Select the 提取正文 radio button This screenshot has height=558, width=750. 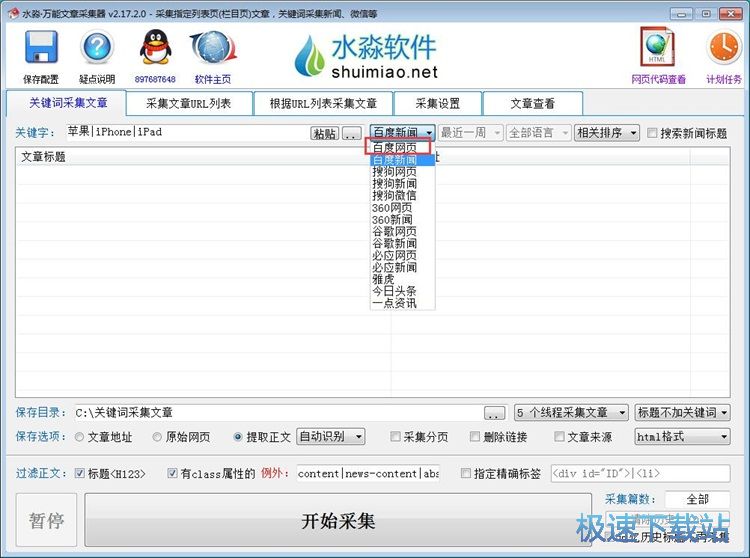[238, 437]
